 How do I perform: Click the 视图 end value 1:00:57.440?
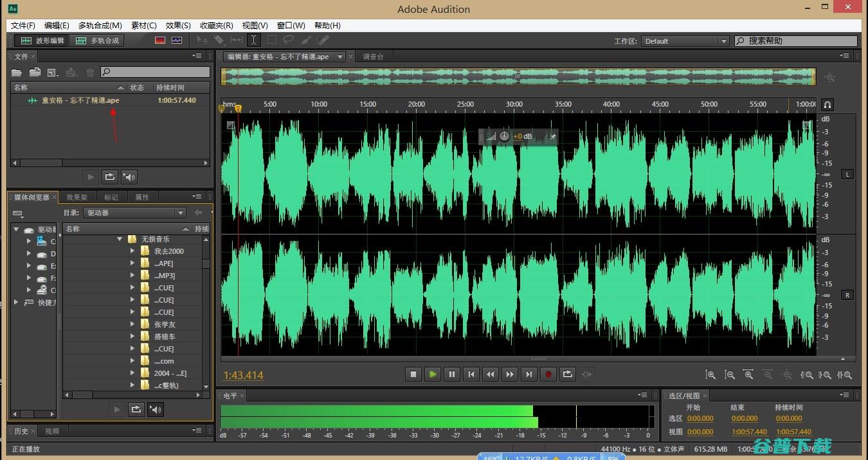(749, 432)
